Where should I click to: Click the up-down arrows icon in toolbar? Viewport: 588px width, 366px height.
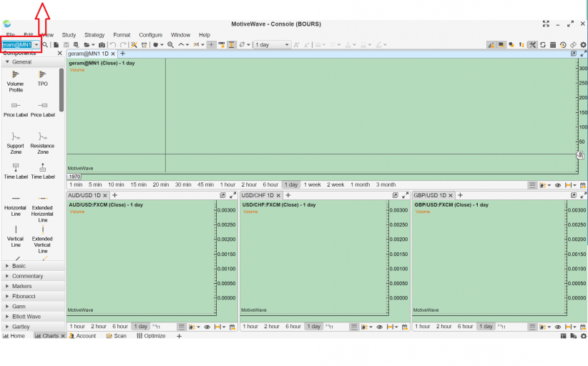(x=521, y=44)
